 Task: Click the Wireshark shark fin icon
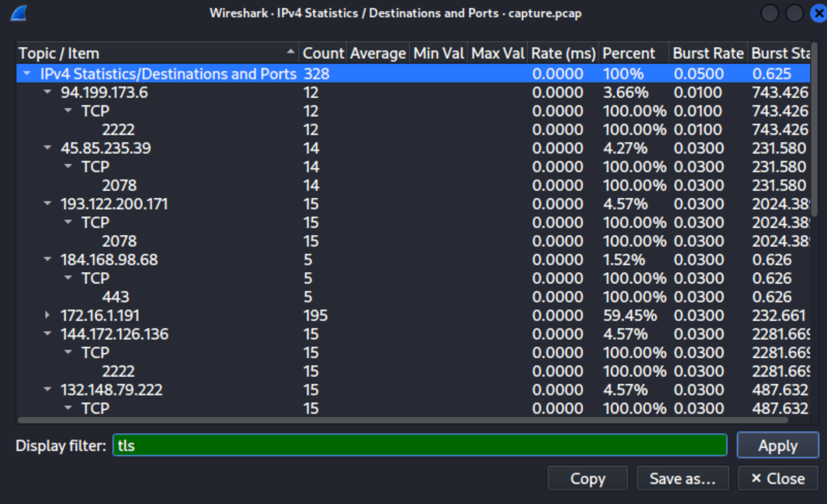[x=19, y=13]
